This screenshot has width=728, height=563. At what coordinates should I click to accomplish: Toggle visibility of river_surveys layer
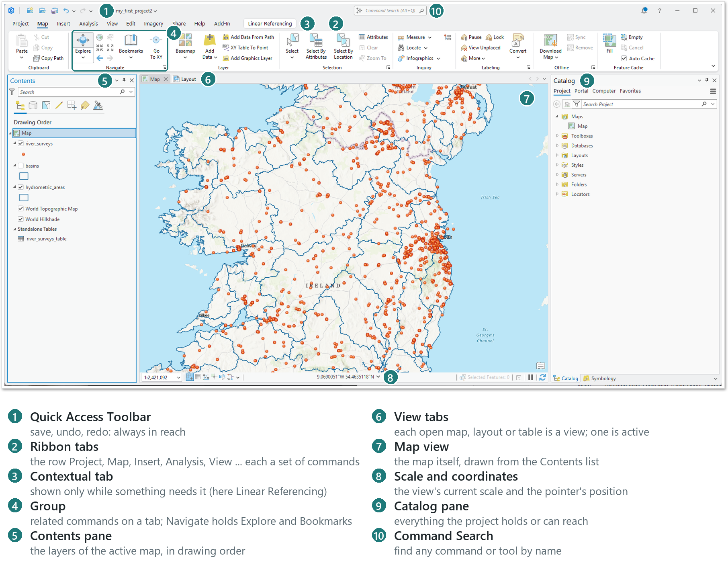pyautogui.click(x=20, y=143)
